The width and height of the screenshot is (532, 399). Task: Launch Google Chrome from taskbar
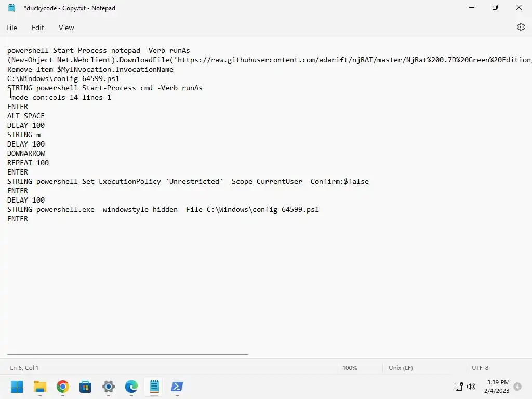tap(63, 387)
